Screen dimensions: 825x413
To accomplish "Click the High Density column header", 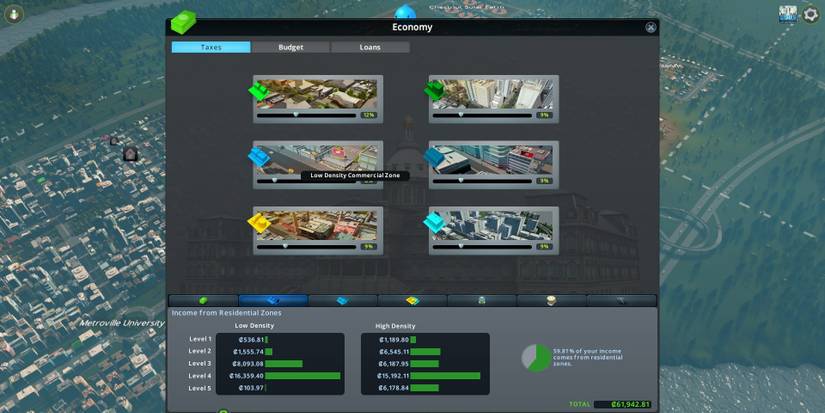I will click(395, 326).
